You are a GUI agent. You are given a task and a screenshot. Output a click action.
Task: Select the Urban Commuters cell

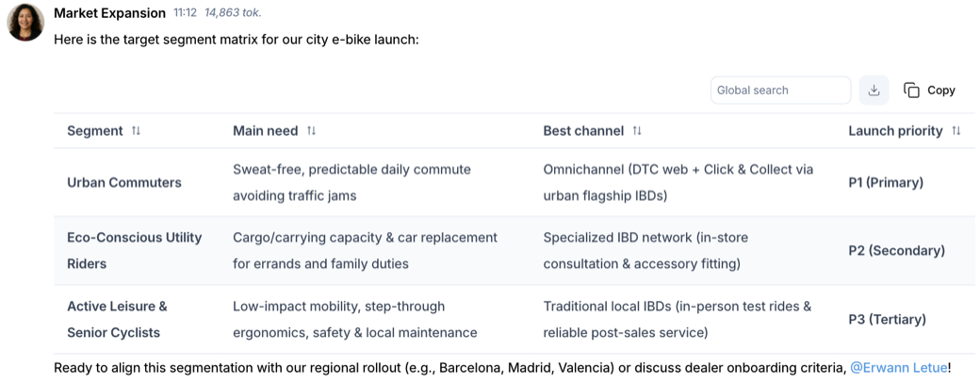(124, 183)
